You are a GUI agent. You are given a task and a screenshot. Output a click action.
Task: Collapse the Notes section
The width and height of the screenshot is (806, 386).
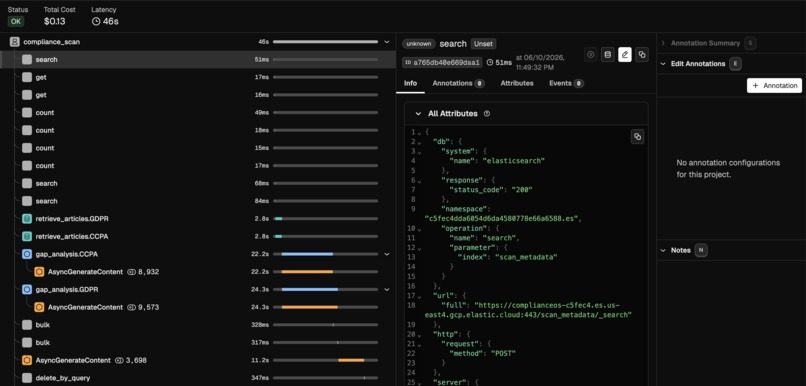point(663,250)
